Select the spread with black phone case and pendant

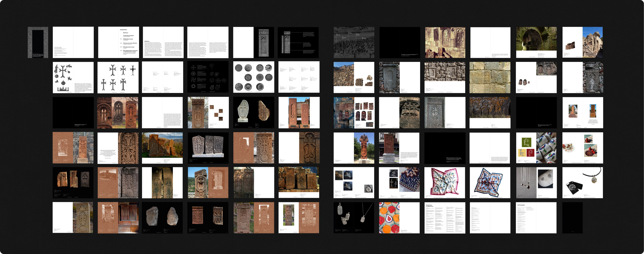click(582, 183)
